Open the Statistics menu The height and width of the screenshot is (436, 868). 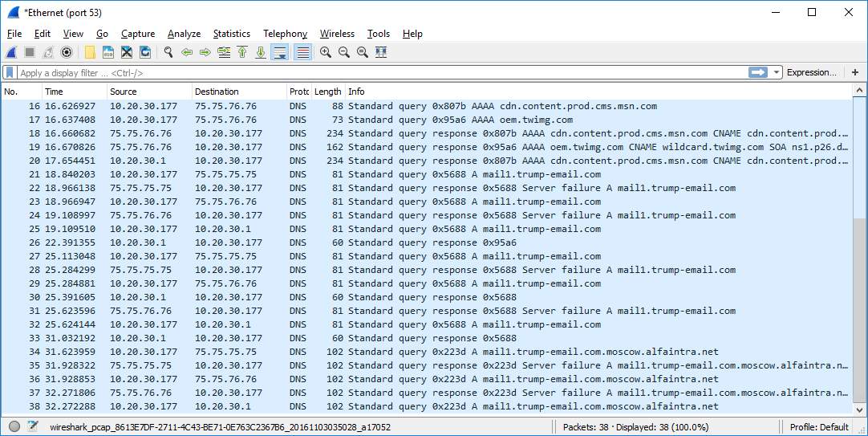(231, 34)
